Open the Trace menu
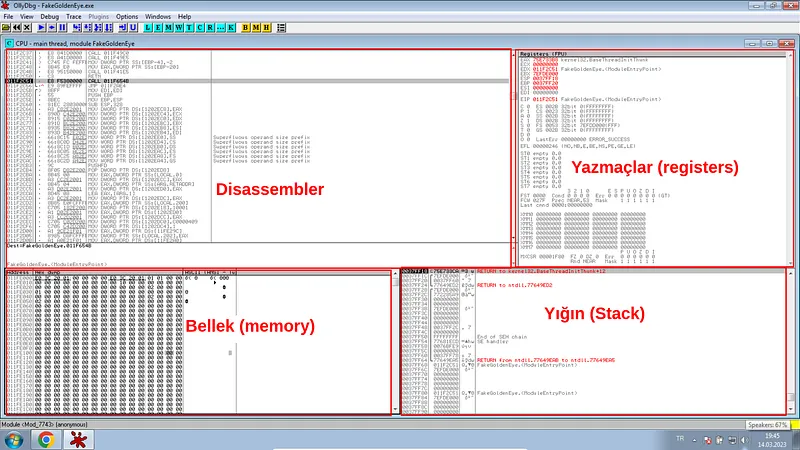800x450 pixels. click(73, 16)
